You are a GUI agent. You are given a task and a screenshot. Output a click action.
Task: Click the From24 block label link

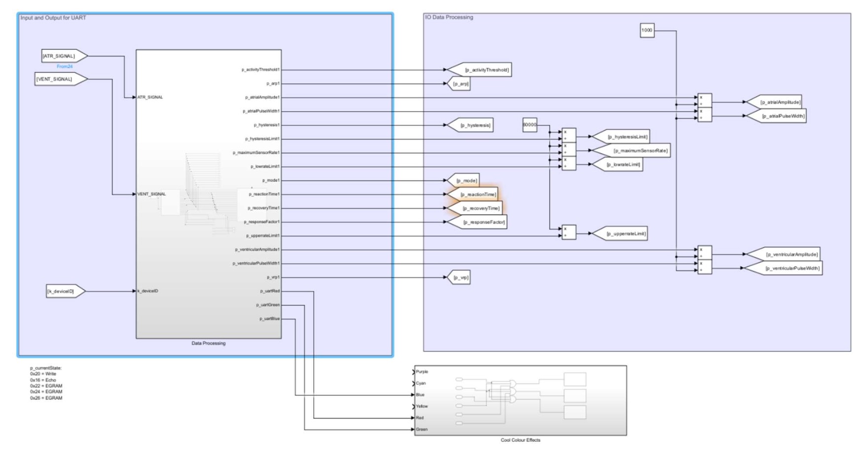65,67
